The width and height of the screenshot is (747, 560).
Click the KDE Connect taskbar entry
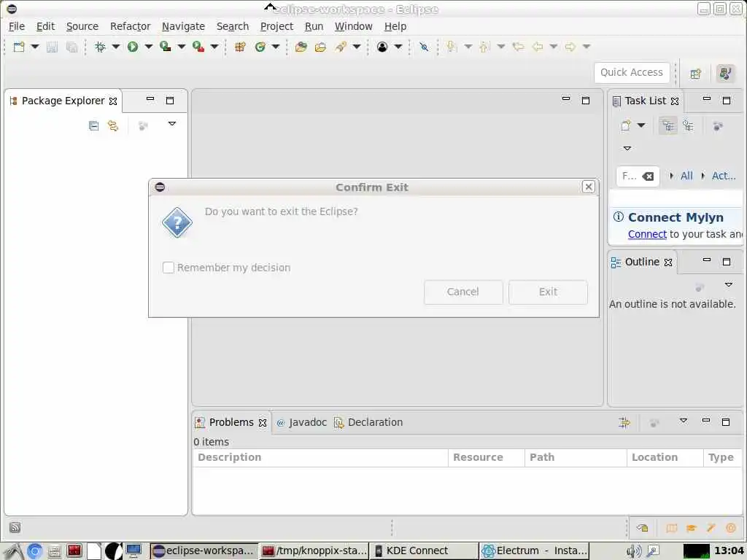click(425, 551)
